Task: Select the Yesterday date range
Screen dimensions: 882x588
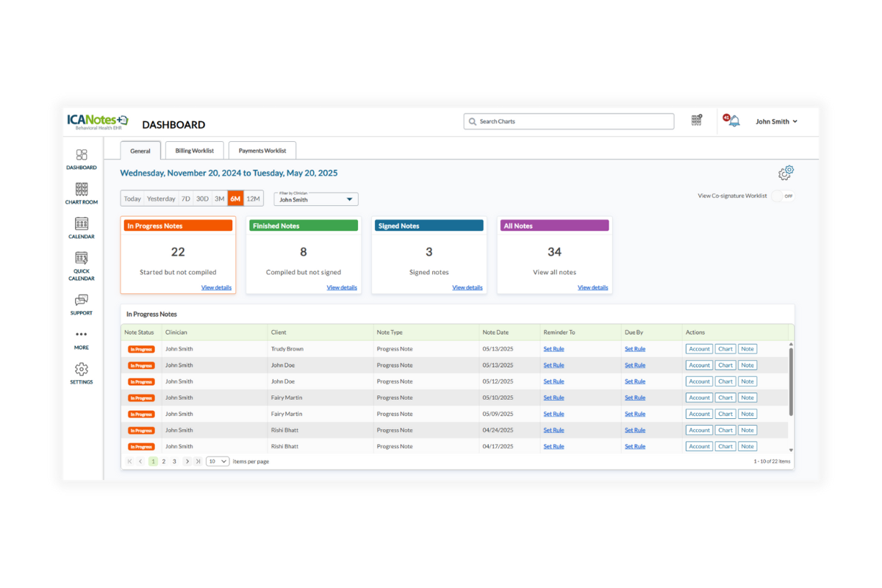Action: 161,199
